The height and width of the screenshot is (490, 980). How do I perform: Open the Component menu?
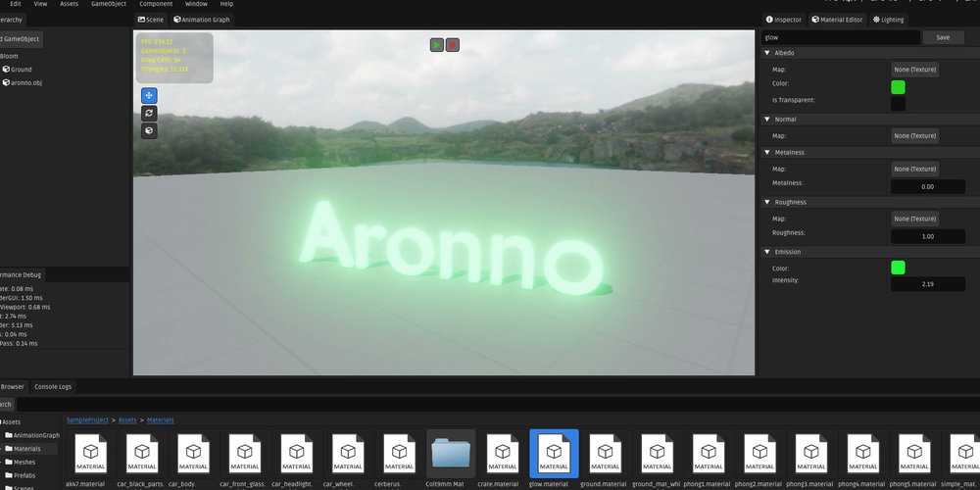click(x=156, y=4)
